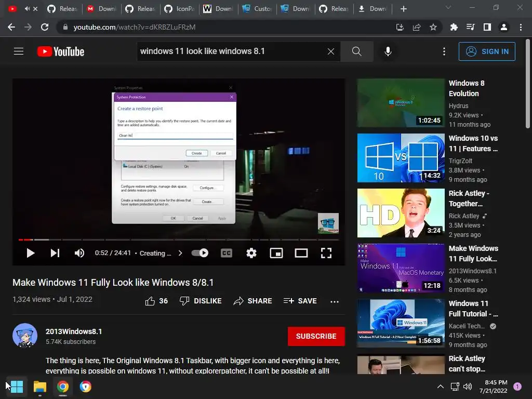The height and width of the screenshot is (399, 532).
Task: Open Chrome profile menu
Action: (x=504, y=27)
